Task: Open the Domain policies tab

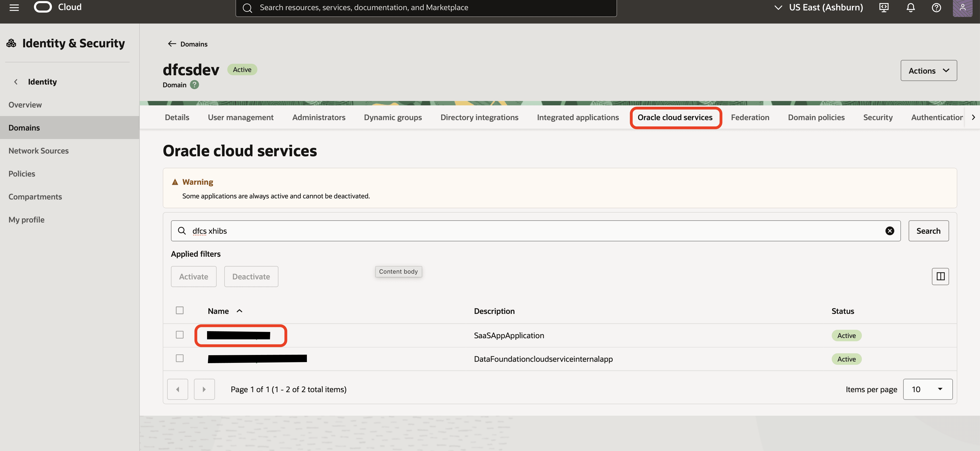Action: (x=816, y=117)
